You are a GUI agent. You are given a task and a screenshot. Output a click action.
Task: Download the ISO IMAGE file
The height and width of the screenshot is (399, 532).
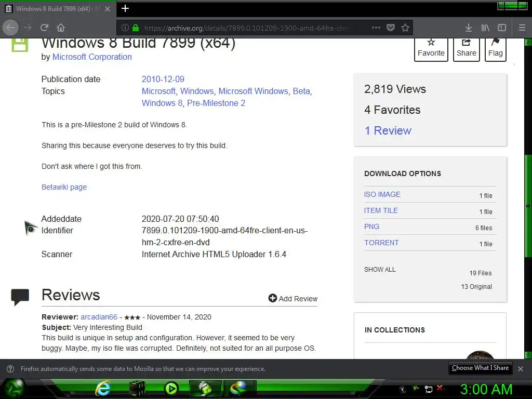(382, 194)
